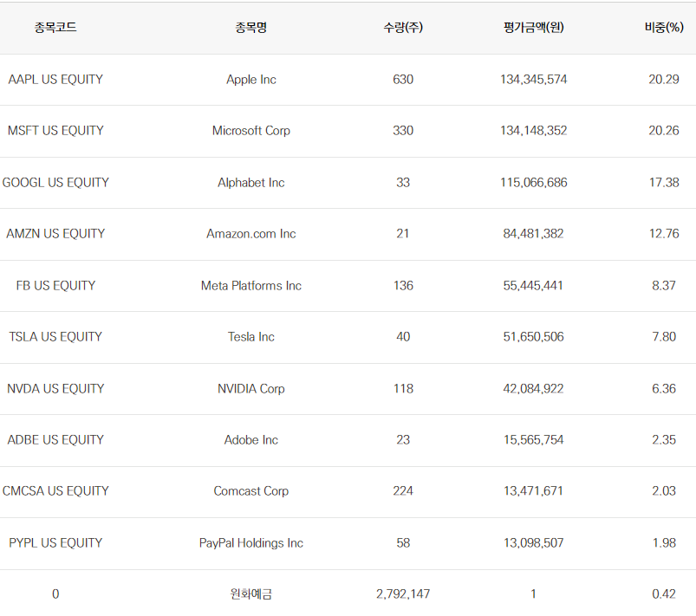
Task: Click the weight value 0.42
Action: pyautogui.click(x=664, y=593)
